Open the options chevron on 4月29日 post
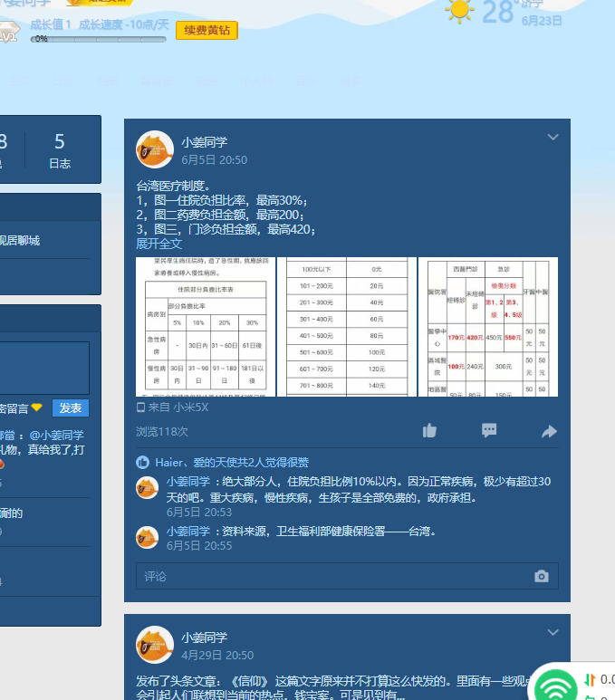 (553, 632)
